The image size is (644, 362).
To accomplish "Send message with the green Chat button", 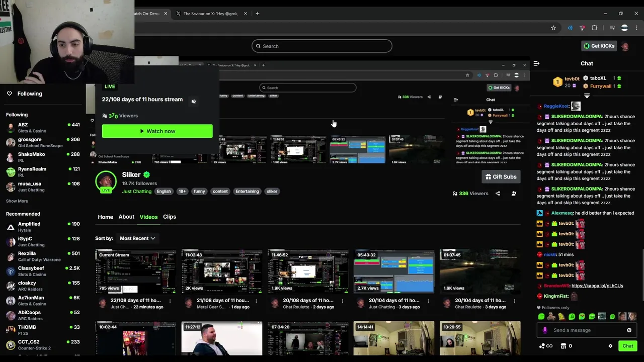I will point(627,346).
